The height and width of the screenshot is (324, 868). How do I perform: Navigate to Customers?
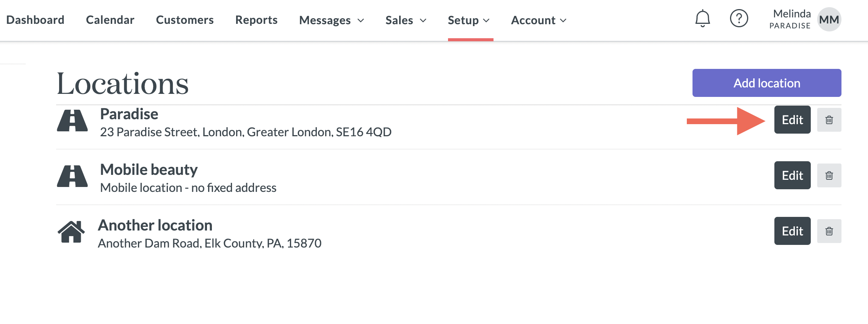pyautogui.click(x=185, y=20)
